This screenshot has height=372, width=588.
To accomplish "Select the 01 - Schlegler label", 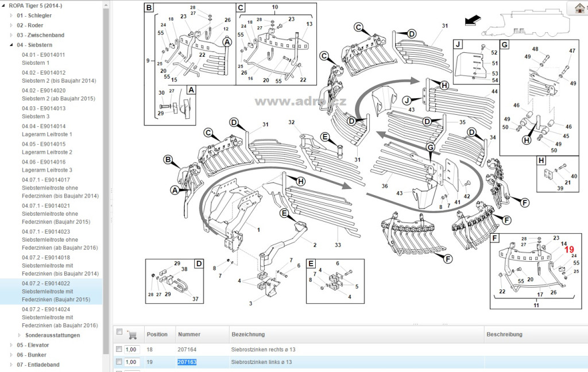I will point(34,15).
